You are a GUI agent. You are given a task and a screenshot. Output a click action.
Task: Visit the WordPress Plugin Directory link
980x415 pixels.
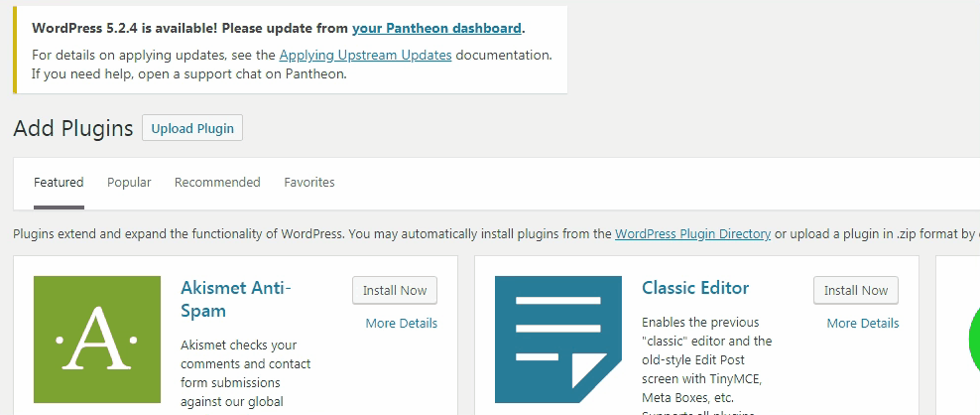[692, 234]
